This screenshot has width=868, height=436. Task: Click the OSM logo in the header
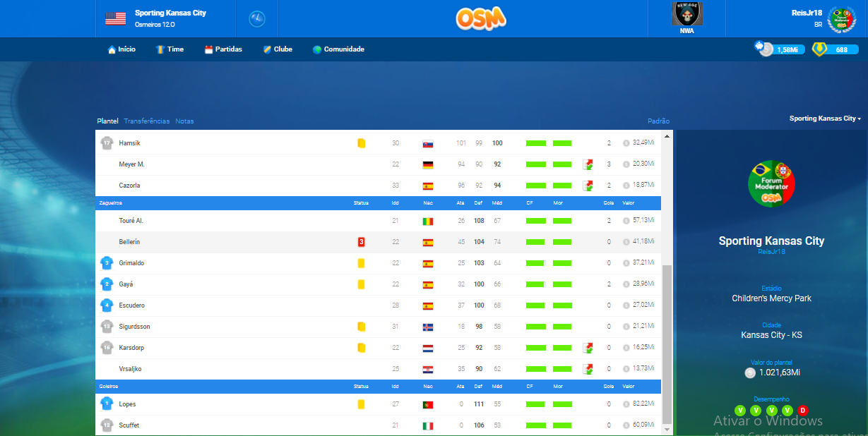click(x=481, y=18)
